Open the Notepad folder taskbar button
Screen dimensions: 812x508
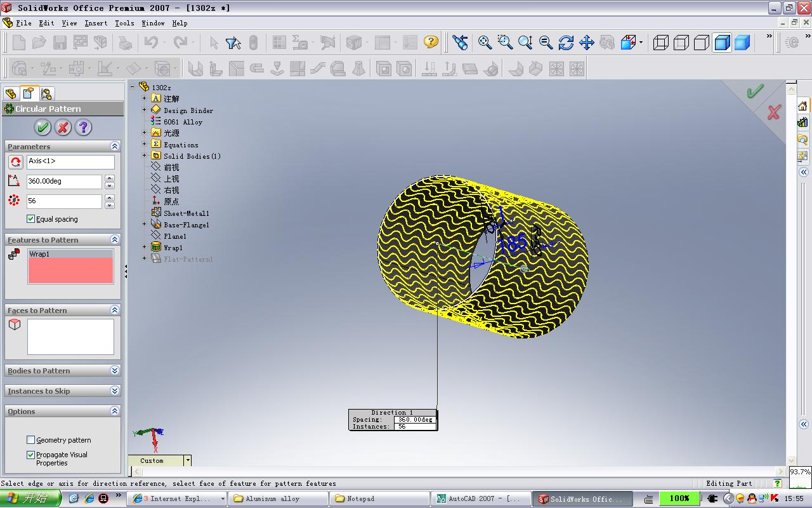pyautogui.click(x=379, y=498)
